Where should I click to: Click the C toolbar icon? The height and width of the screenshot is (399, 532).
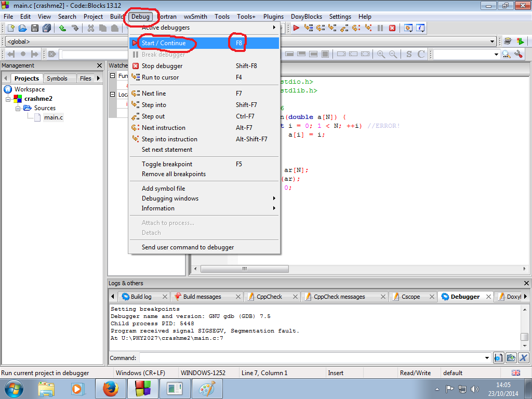click(x=421, y=54)
